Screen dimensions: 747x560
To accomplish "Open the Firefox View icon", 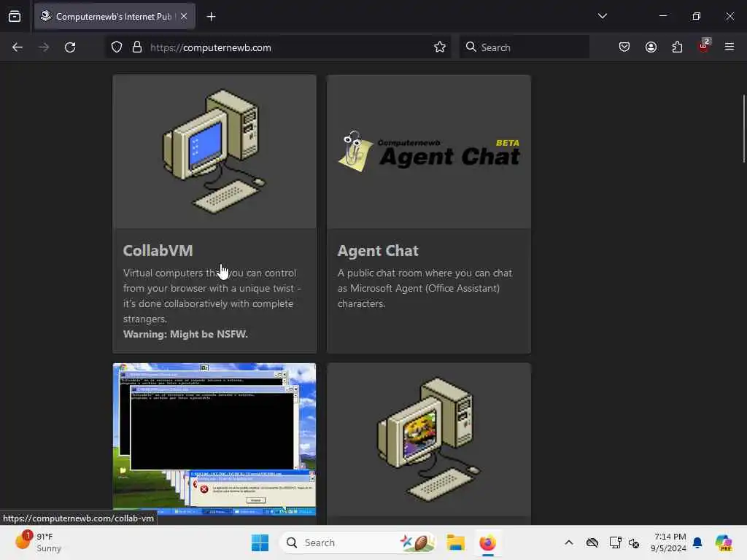I will point(15,17).
